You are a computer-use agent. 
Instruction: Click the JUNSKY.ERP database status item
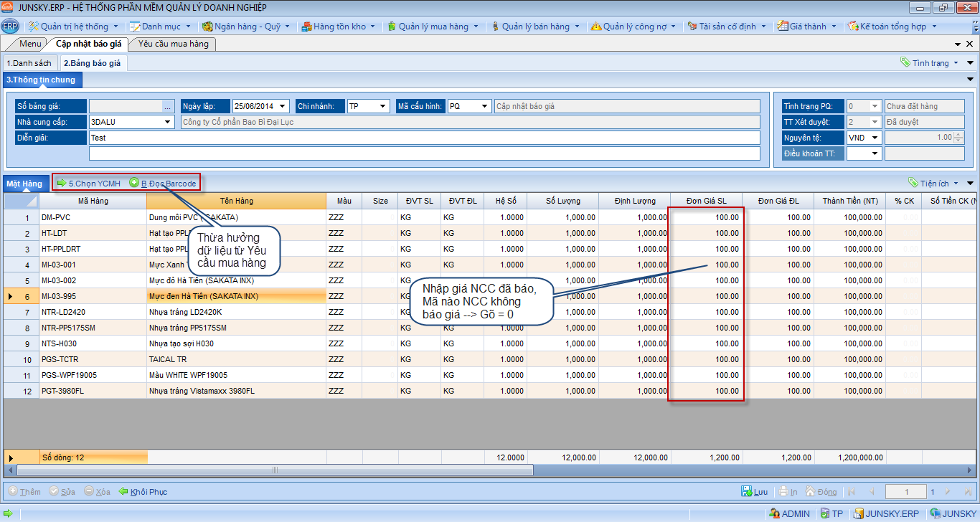[886, 514]
